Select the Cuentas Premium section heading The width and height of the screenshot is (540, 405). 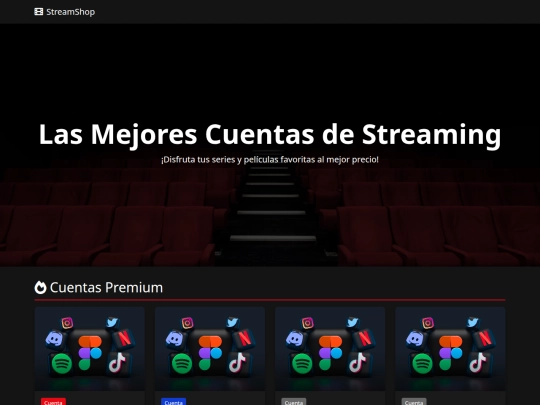click(106, 288)
